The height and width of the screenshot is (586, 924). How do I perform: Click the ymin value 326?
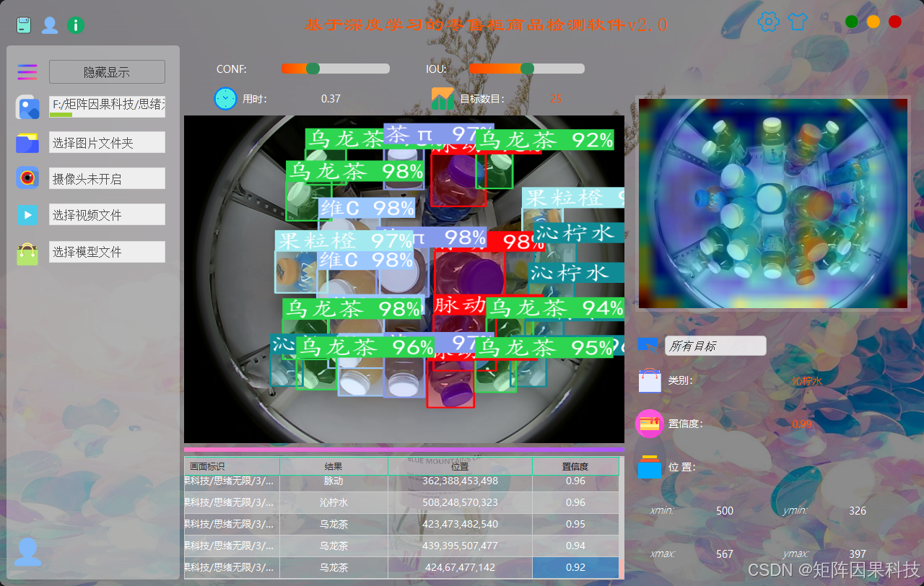click(x=858, y=511)
